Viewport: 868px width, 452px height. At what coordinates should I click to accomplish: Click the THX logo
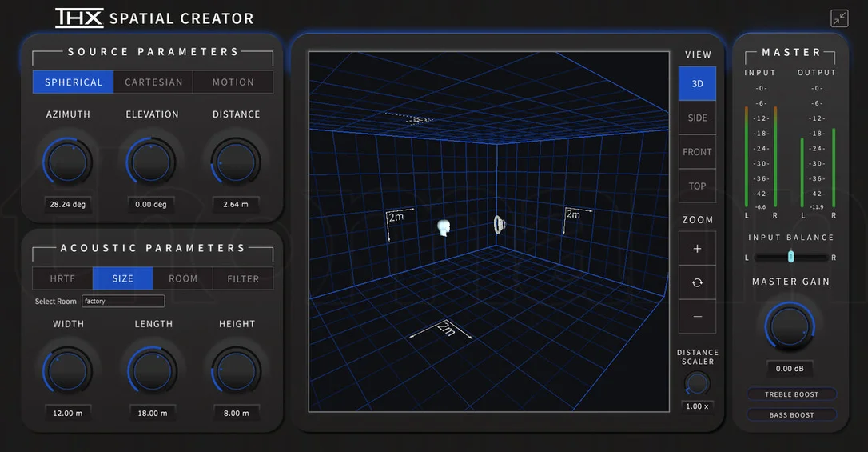click(x=79, y=18)
